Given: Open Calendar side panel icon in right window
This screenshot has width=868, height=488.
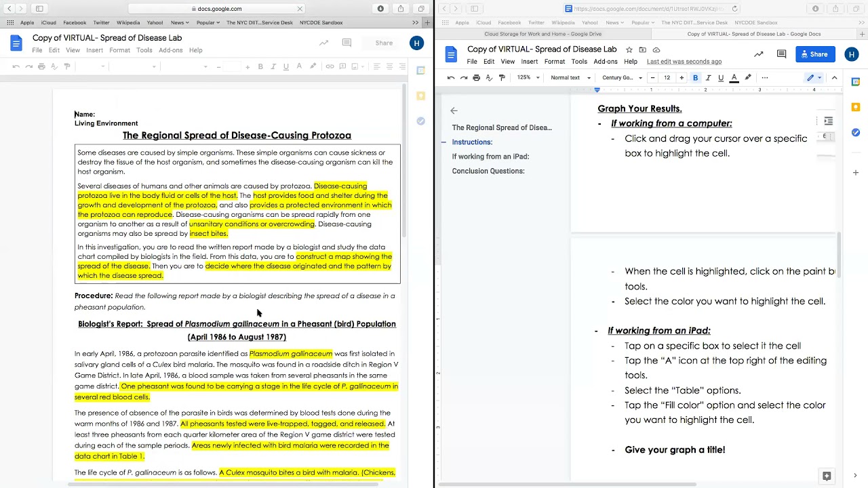Looking at the screenshot, I should pyautogui.click(x=855, y=81).
